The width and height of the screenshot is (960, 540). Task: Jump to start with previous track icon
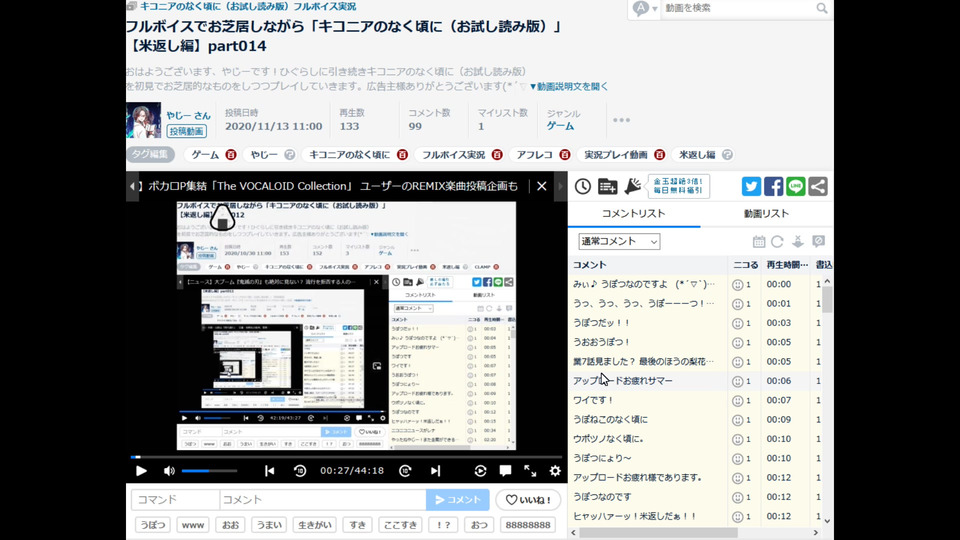(269, 471)
